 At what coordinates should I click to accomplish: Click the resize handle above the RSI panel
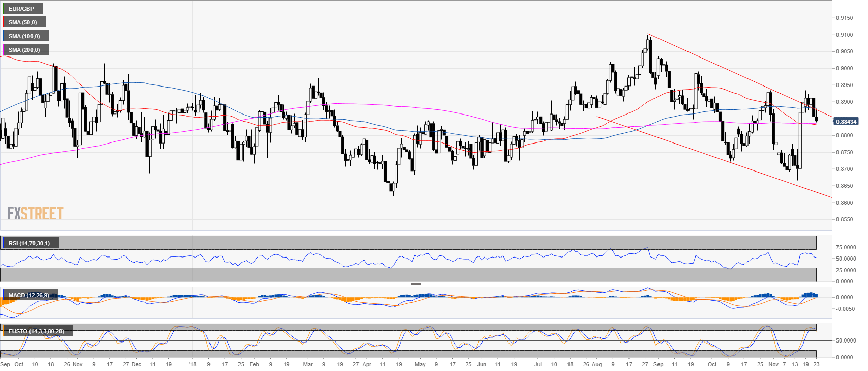(415, 233)
